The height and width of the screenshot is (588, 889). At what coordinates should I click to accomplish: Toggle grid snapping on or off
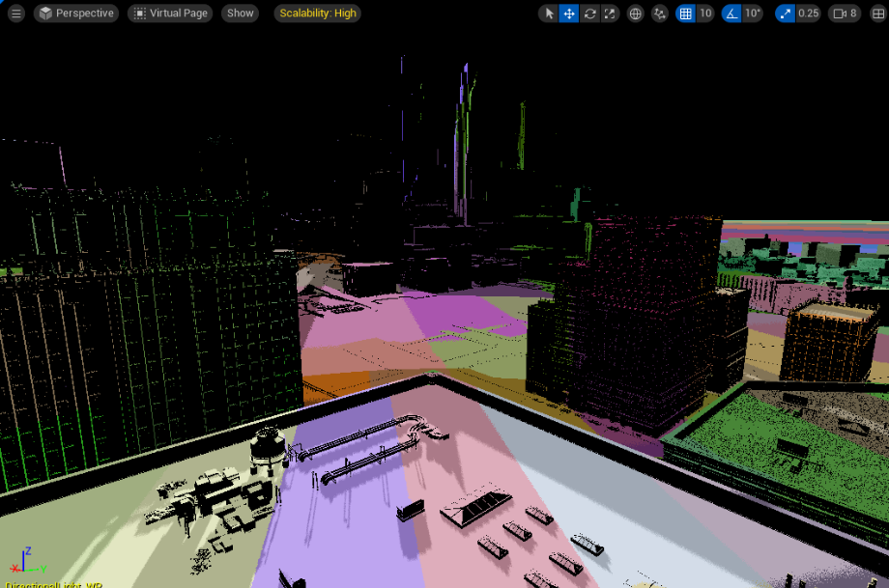point(685,14)
